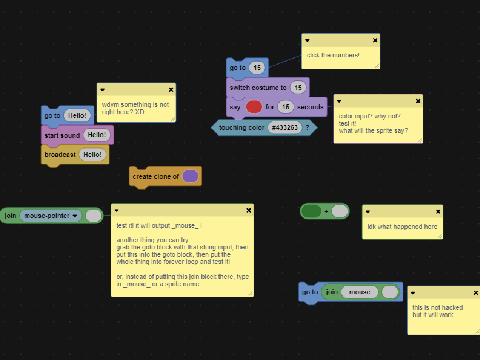Image resolution: width=480 pixels, height=360 pixels.
Task: Click the 'say' label on the say block
Action: 235,107
